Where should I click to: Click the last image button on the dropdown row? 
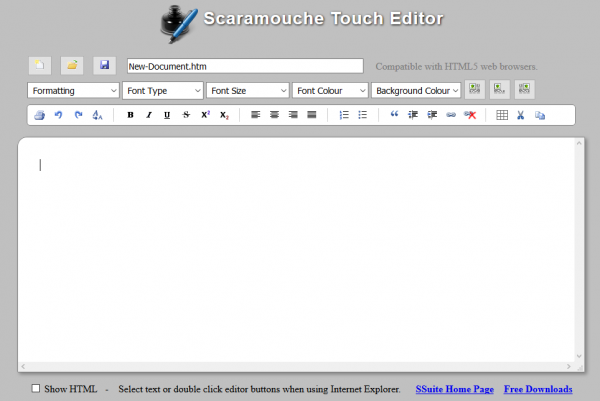[x=524, y=90]
